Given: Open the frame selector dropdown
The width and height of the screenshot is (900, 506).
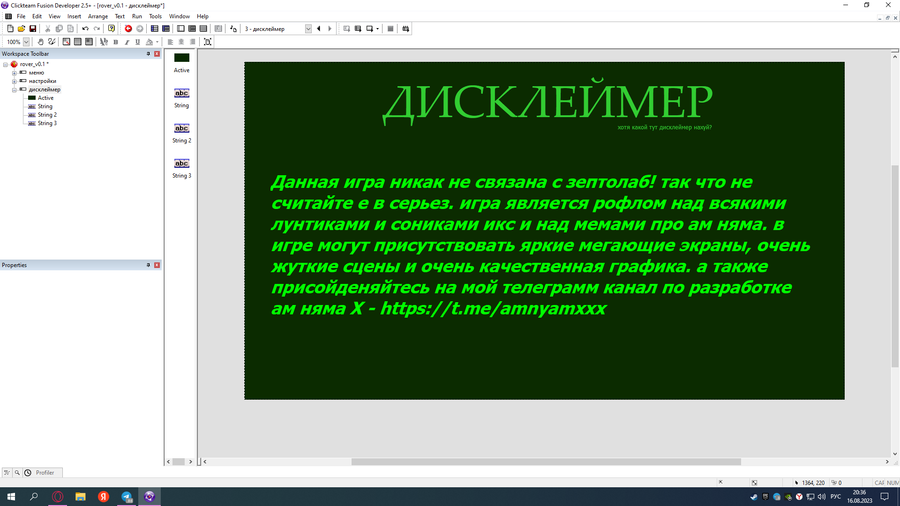Looking at the screenshot, I should (x=308, y=29).
